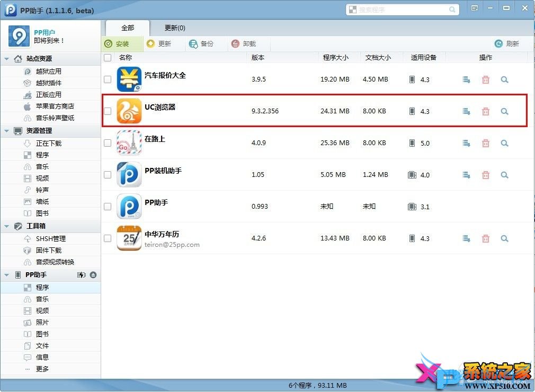Viewport: 535px width, 392px height.
Task: Delete 在路上 with its trash icon
Action: pyautogui.click(x=486, y=143)
